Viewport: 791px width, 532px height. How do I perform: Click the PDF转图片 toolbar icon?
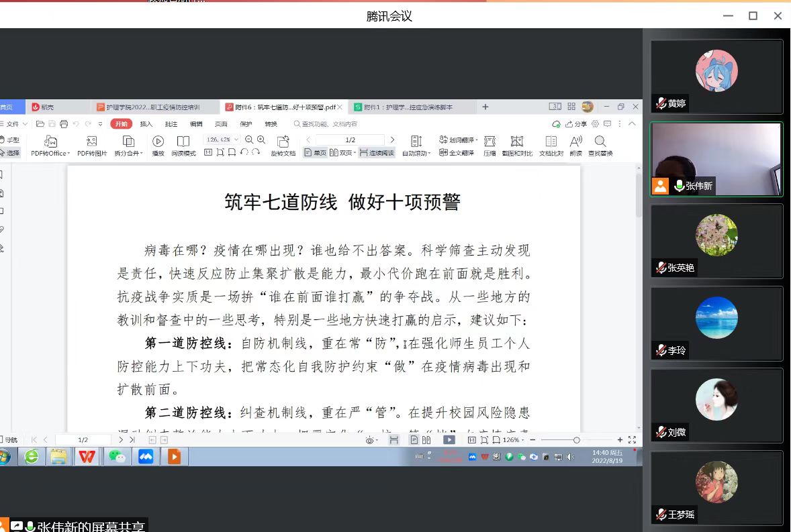92,145
